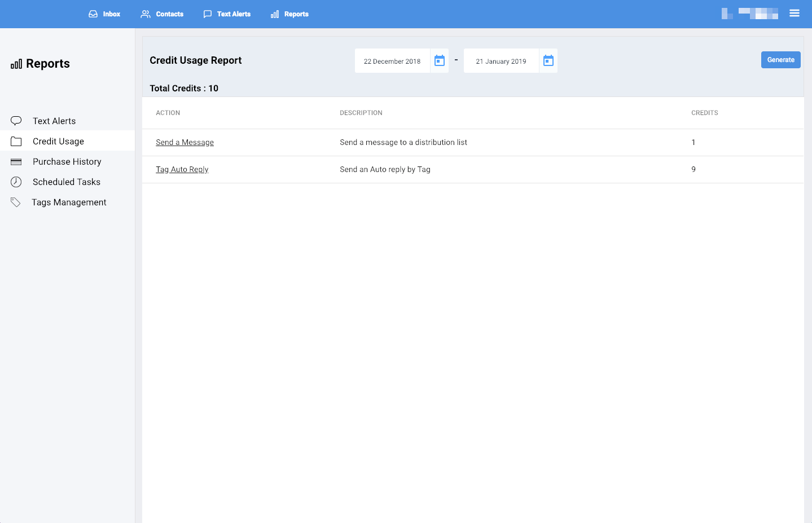Open the Tag Auto Reply link
The width and height of the screenshot is (812, 523).
182,169
